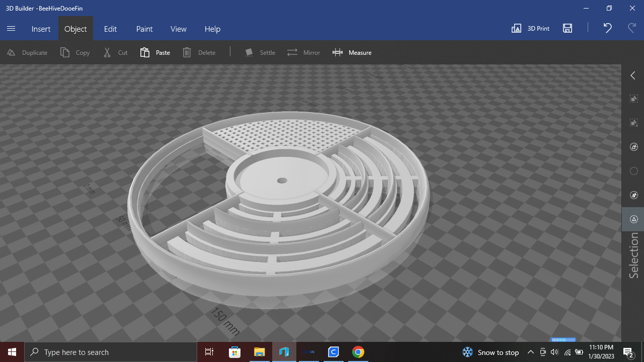Click the Redo arrow icon
Viewport: 644px width, 362px height.
[632, 28]
